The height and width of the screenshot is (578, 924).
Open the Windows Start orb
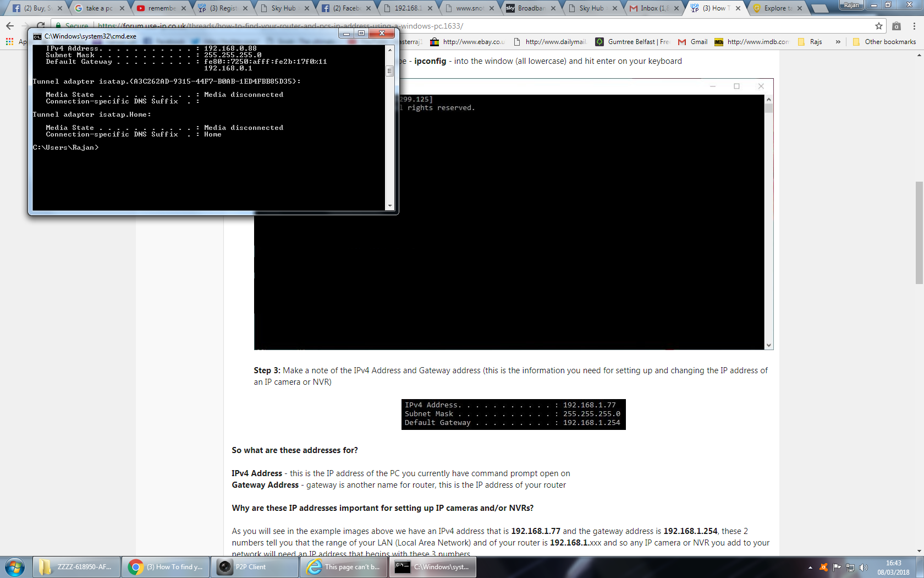pos(14,567)
